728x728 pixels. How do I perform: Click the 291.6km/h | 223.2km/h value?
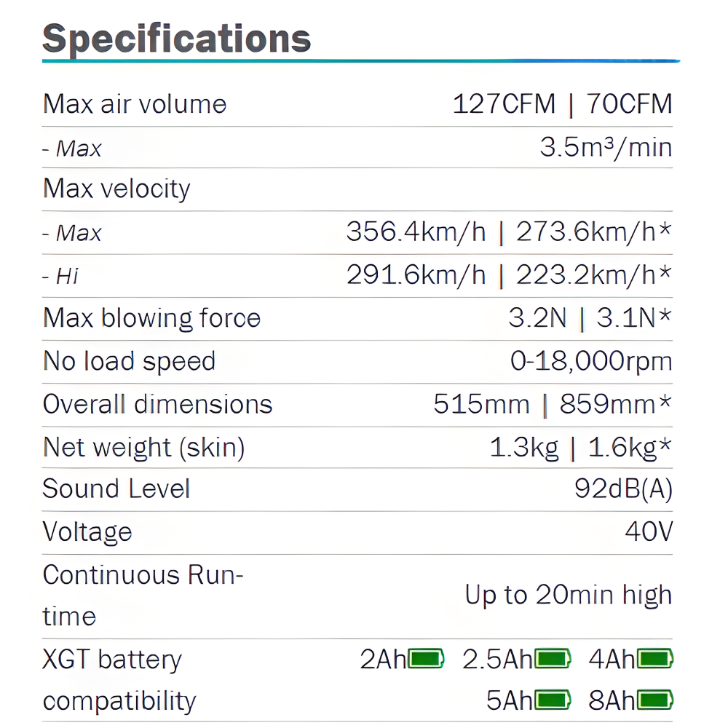click(x=508, y=275)
